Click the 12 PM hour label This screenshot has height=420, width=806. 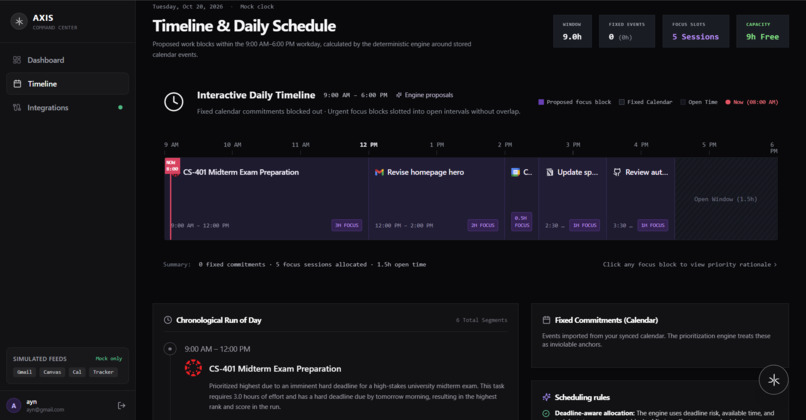[369, 145]
